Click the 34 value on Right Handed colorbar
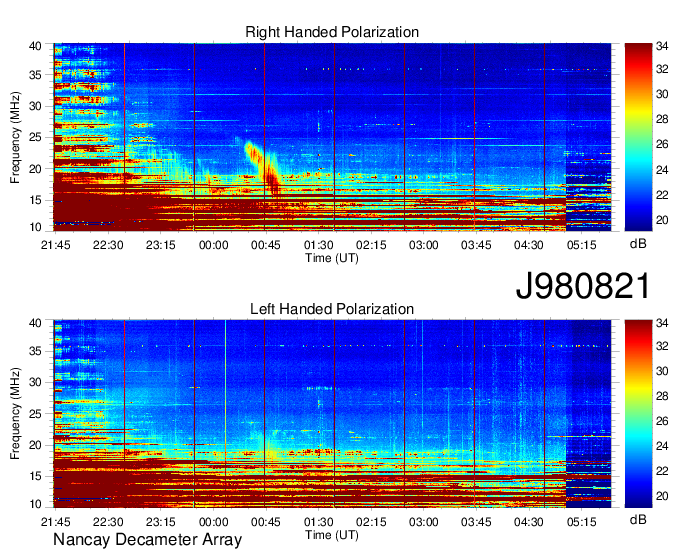The image size is (680, 552). tap(662, 46)
